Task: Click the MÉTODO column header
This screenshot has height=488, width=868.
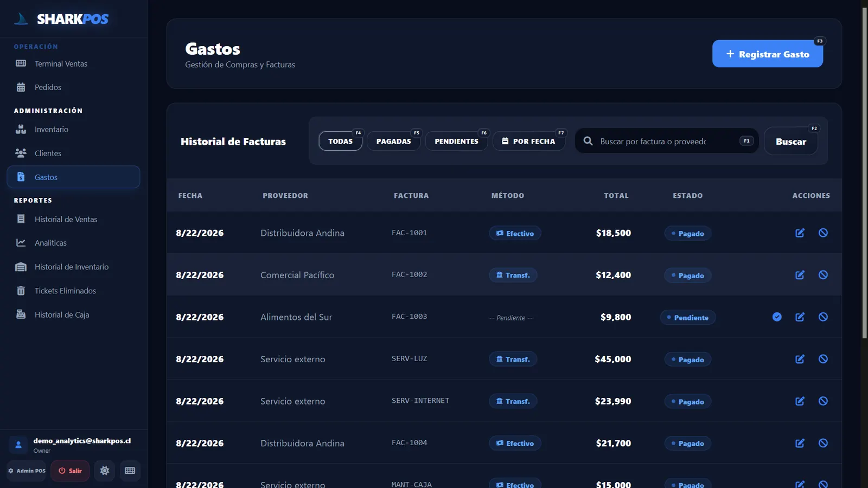Action: [x=508, y=196]
